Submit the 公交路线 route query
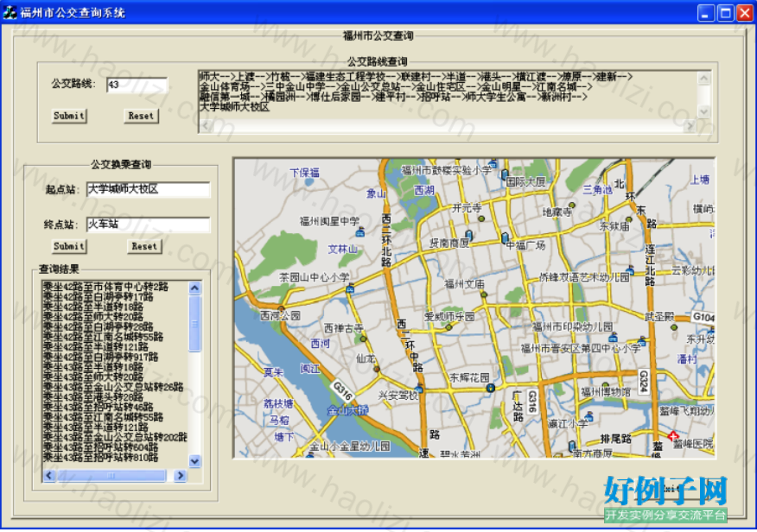The image size is (757, 532). point(69,116)
